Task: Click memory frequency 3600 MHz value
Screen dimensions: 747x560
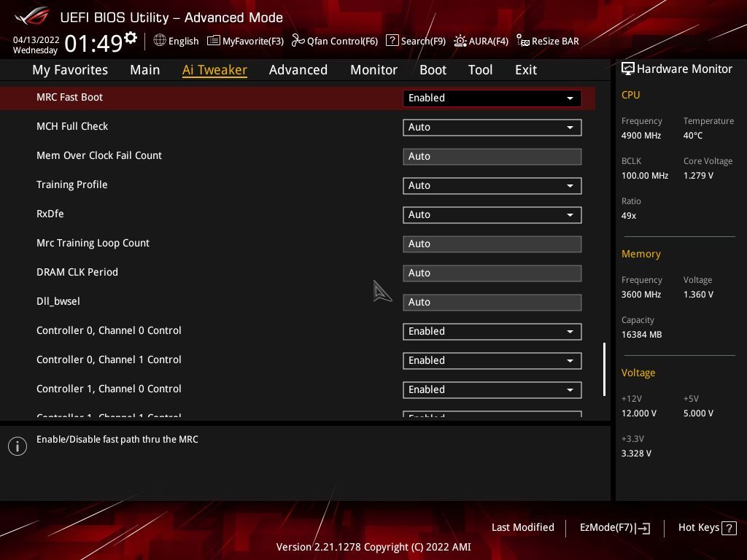Action: 641,295
